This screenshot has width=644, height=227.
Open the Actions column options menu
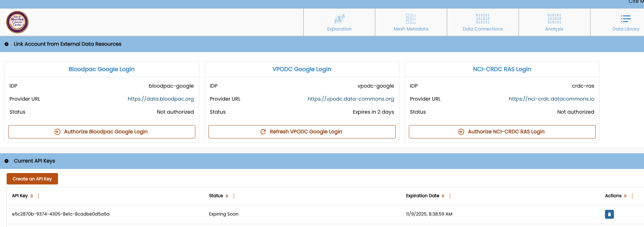click(x=632, y=196)
